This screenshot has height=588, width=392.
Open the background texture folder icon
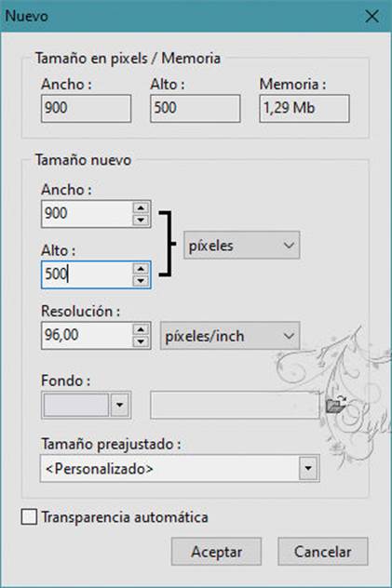click(336, 405)
